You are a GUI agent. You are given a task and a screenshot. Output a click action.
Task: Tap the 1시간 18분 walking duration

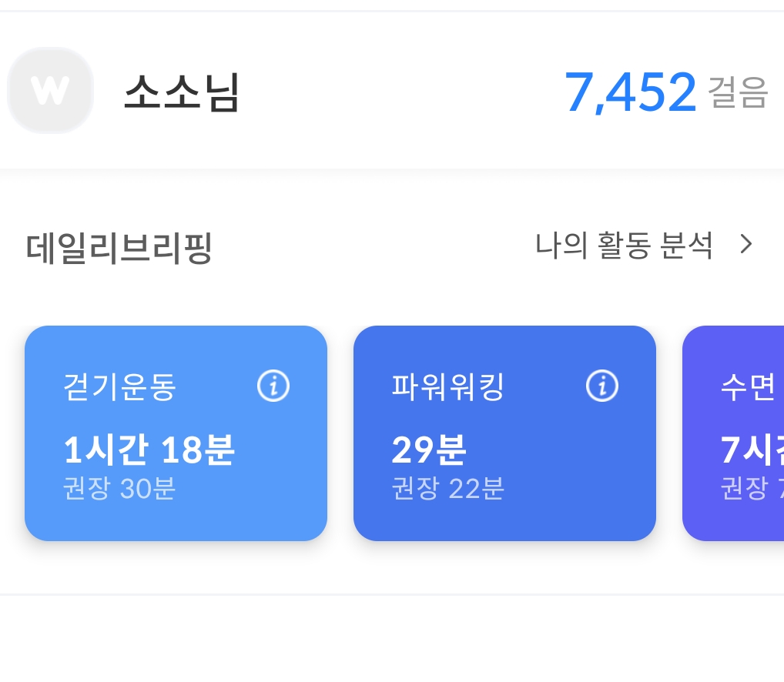[x=149, y=450]
